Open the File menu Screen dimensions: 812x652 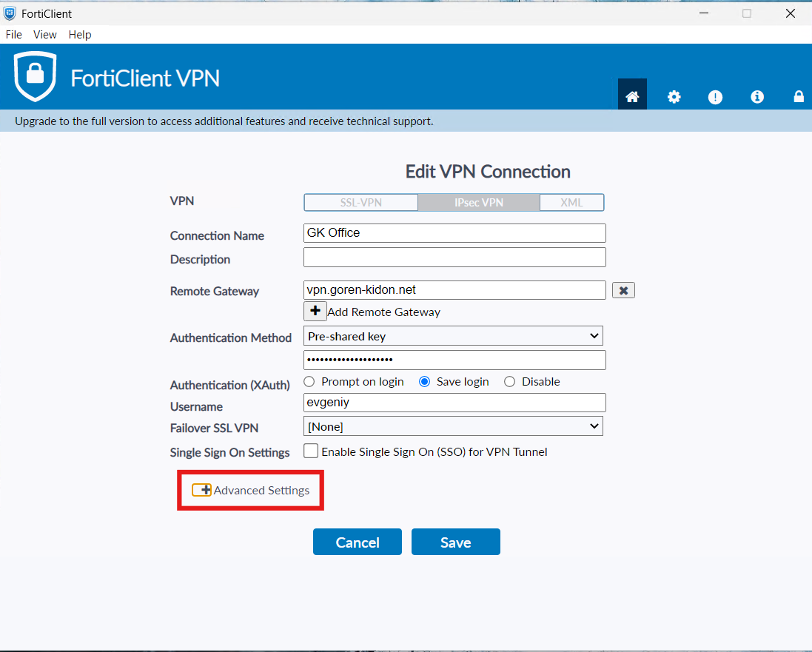click(x=13, y=35)
